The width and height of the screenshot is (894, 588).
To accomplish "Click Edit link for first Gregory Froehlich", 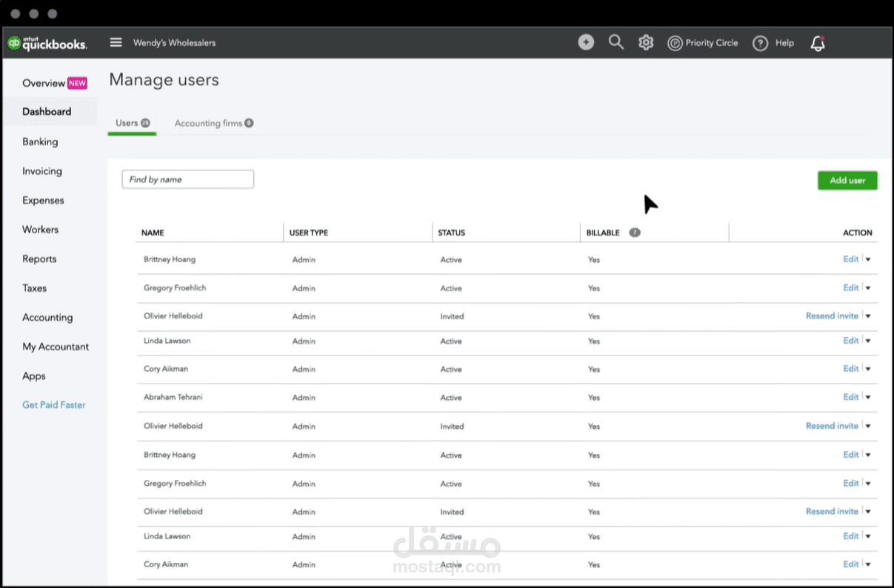I will 850,287.
